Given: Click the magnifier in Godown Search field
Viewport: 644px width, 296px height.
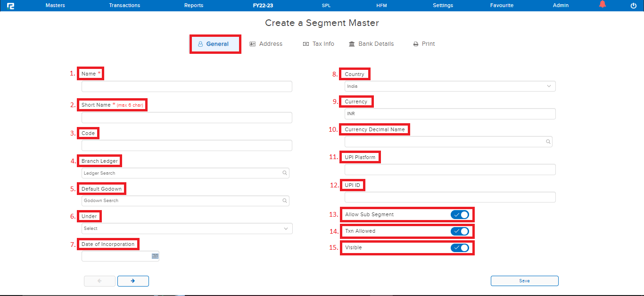Looking at the screenshot, I should (x=285, y=201).
